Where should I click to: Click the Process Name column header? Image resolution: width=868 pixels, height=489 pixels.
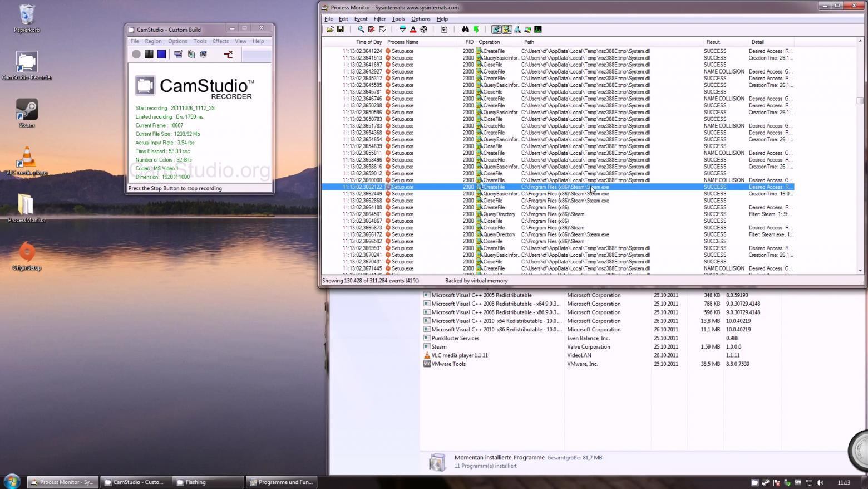pyautogui.click(x=403, y=42)
